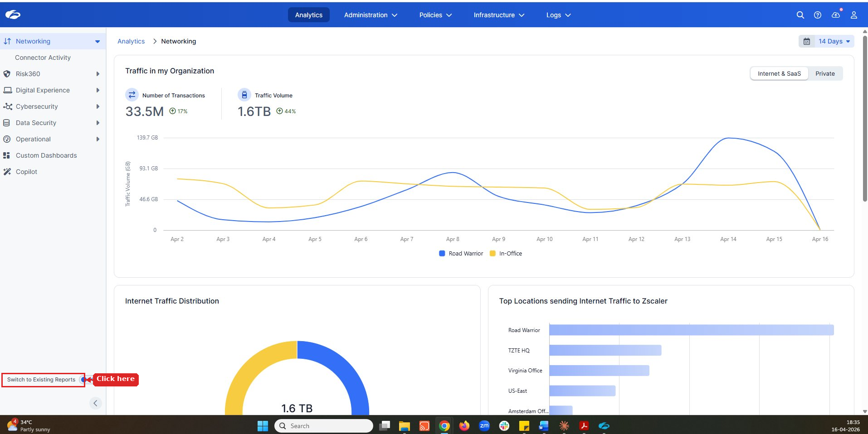
Task: Select the Internet & SaaS traffic view
Action: click(779, 73)
